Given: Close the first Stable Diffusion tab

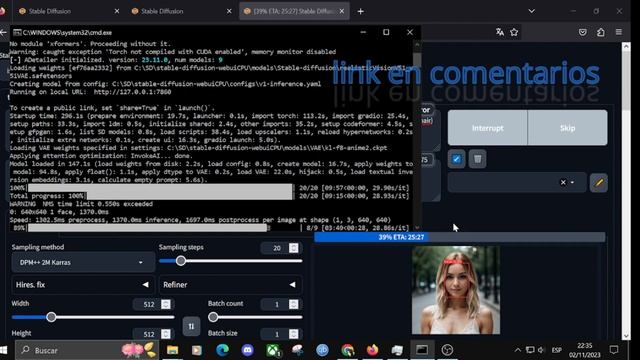Looking at the screenshot, I should [x=117, y=11].
